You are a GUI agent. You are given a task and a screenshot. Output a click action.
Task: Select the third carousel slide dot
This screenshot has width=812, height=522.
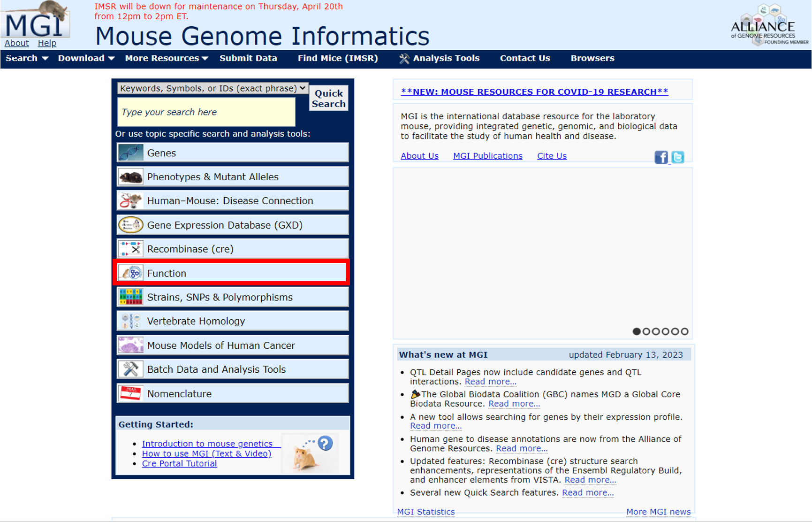(x=656, y=331)
